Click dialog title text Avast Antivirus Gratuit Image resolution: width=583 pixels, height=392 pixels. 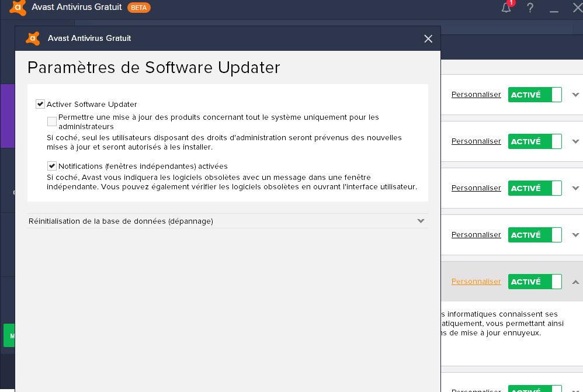tap(89, 39)
